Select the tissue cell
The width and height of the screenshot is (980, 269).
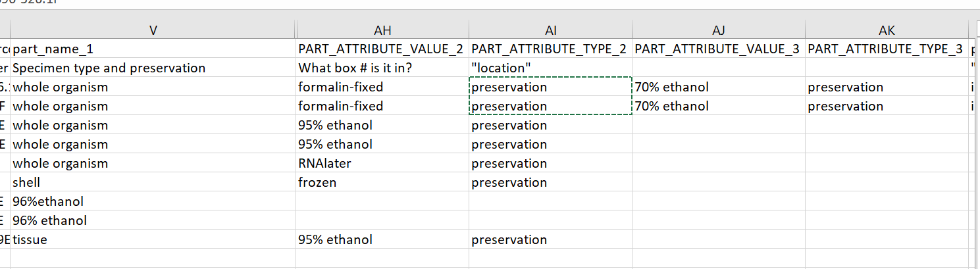click(x=153, y=239)
